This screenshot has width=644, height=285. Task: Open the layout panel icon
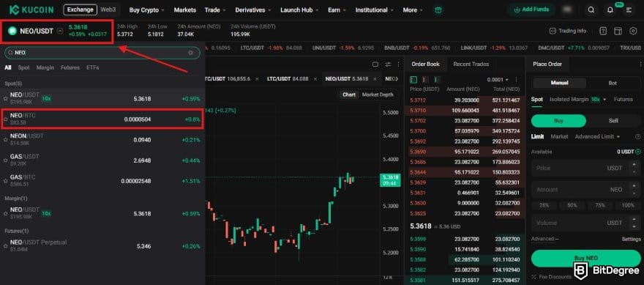(x=618, y=31)
